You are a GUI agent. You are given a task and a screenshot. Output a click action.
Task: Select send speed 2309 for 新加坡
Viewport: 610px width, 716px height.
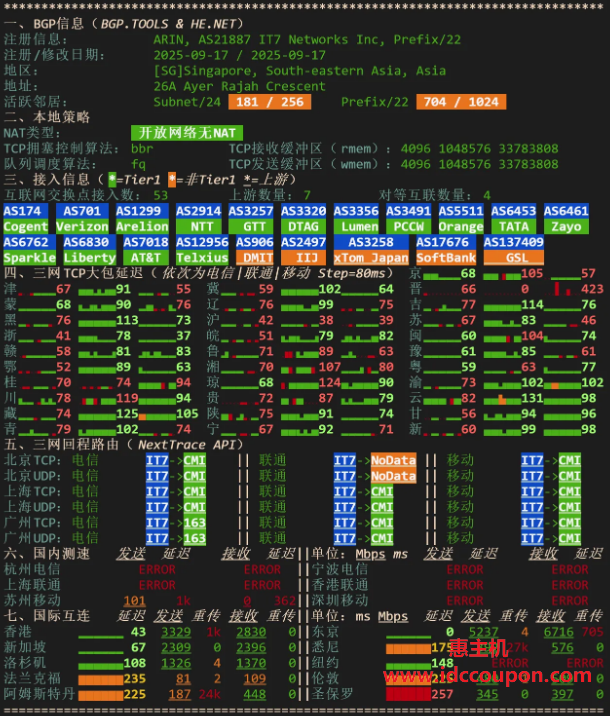[176, 648]
